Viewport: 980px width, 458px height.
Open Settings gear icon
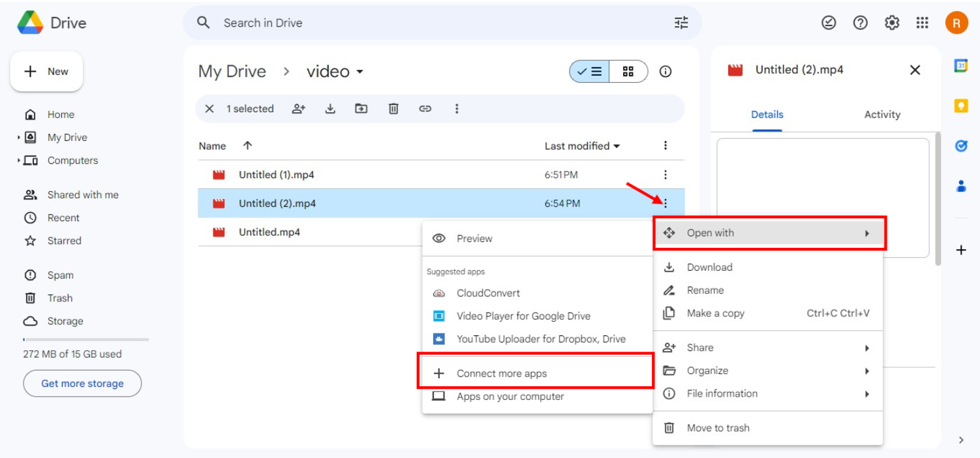(x=892, y=23)
